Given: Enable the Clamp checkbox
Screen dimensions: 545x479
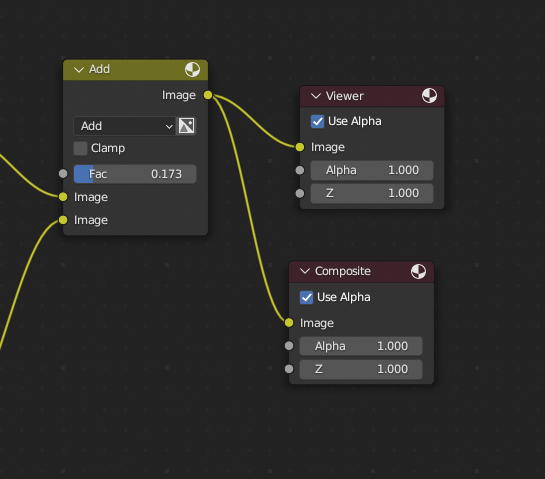Looking at the screenshot, I should (80, 148).
